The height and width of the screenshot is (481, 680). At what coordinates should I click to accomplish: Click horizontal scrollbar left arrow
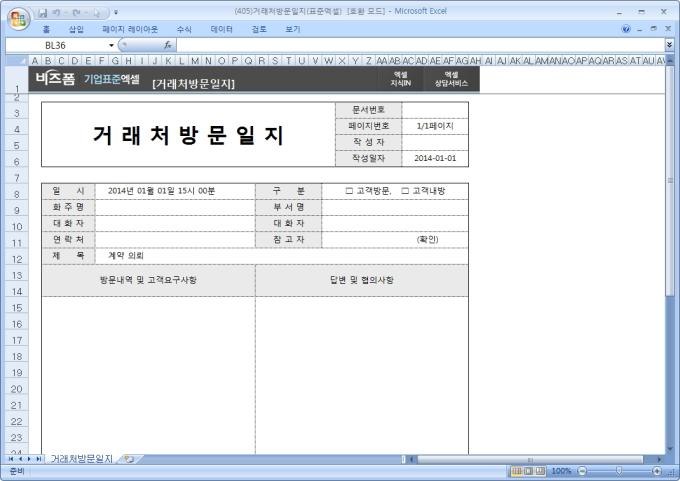[412, 459]
